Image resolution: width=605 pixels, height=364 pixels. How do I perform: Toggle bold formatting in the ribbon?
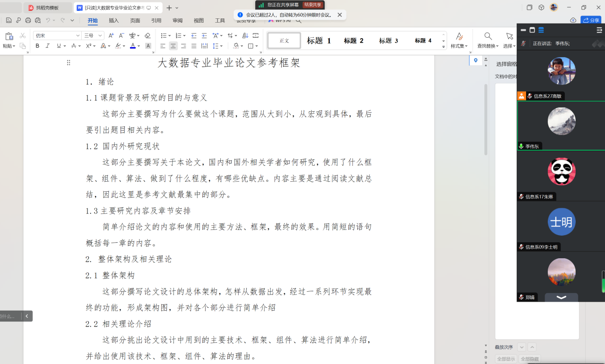[x=37, y=46]
